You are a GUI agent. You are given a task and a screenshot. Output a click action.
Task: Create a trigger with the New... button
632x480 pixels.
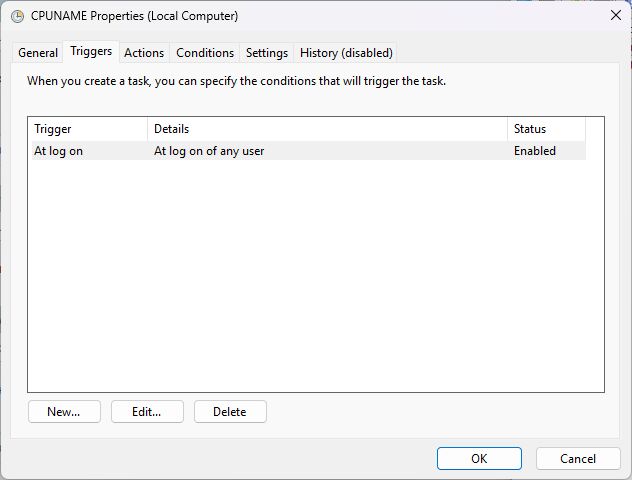63,412
